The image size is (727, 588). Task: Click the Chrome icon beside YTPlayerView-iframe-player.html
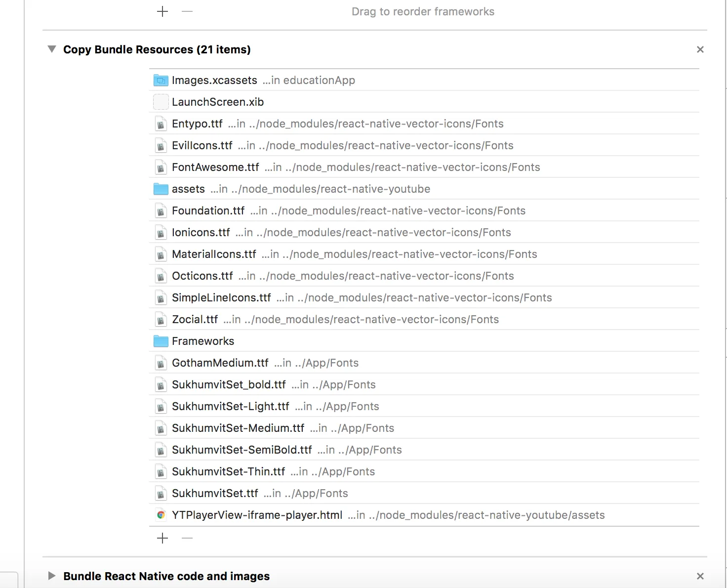point(161,515)
